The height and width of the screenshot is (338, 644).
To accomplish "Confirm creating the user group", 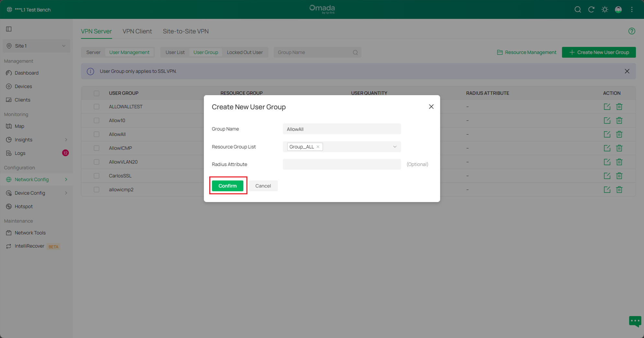I will pos(227,186).
